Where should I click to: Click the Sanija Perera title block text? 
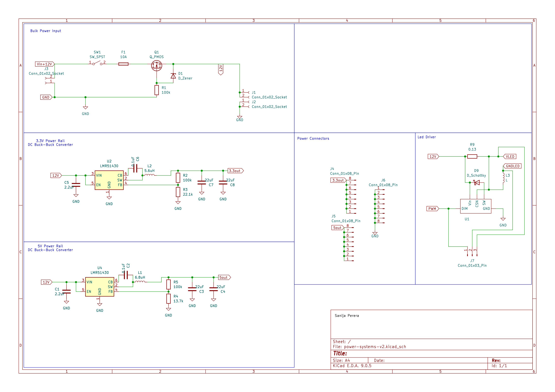coord(346,315)
